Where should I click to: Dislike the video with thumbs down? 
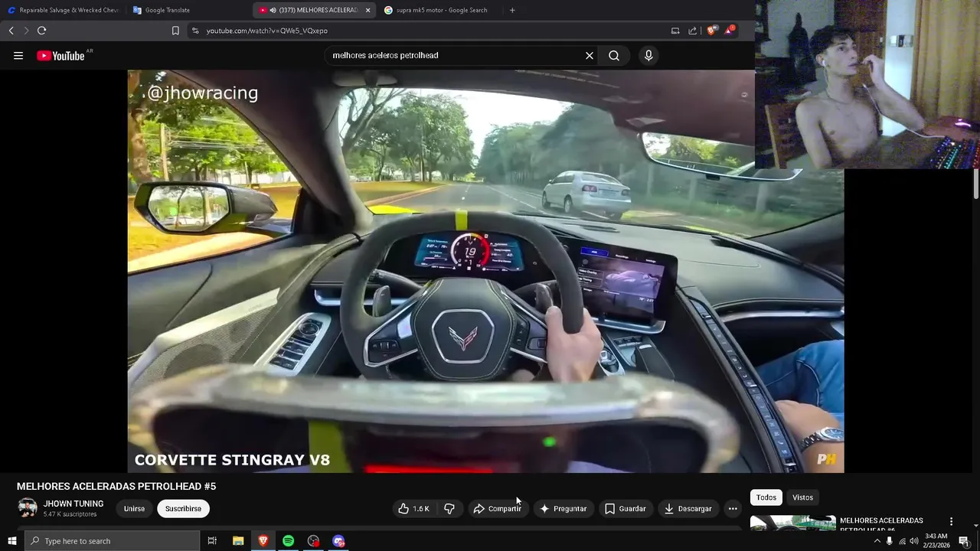click(x=449, y=508)
